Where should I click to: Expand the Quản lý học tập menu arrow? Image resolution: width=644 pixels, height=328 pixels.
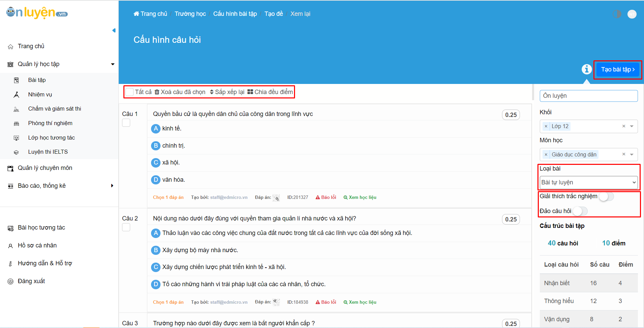coord(113,64)
